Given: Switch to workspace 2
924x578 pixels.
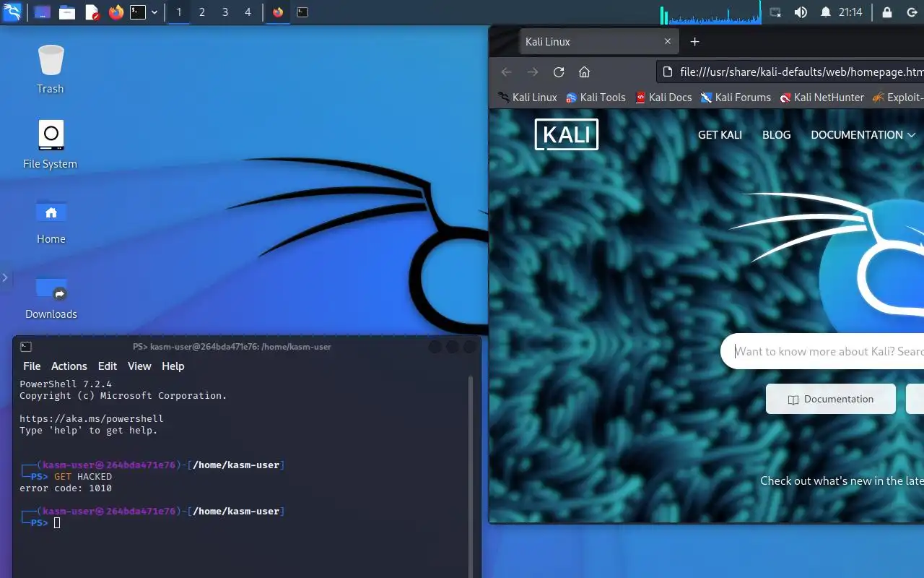Looking at the screenshot, I should pyautogui.click(x=202, y=12).
